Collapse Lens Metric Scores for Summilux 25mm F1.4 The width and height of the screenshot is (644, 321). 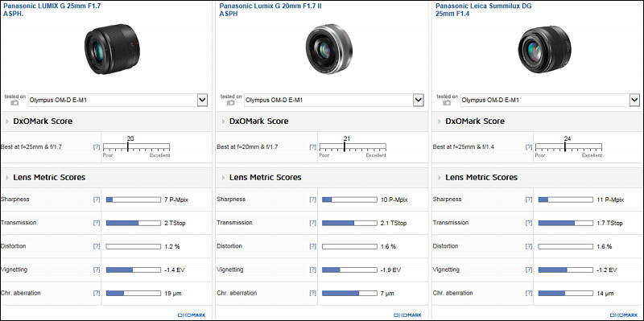(440, 178)
